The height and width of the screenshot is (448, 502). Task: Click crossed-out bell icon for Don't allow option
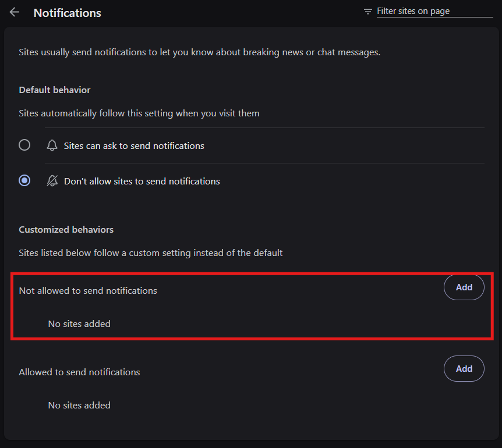tap(52, 181)
